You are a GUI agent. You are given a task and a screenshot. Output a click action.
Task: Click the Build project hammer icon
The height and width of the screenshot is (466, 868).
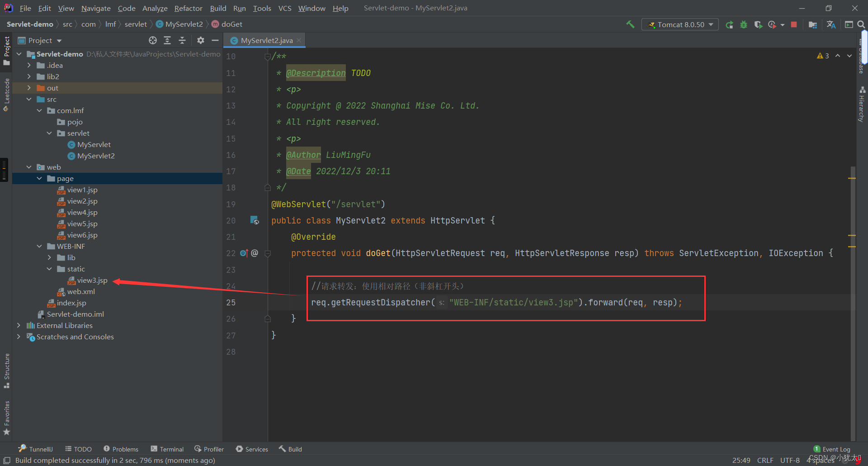tap(630, 24)
